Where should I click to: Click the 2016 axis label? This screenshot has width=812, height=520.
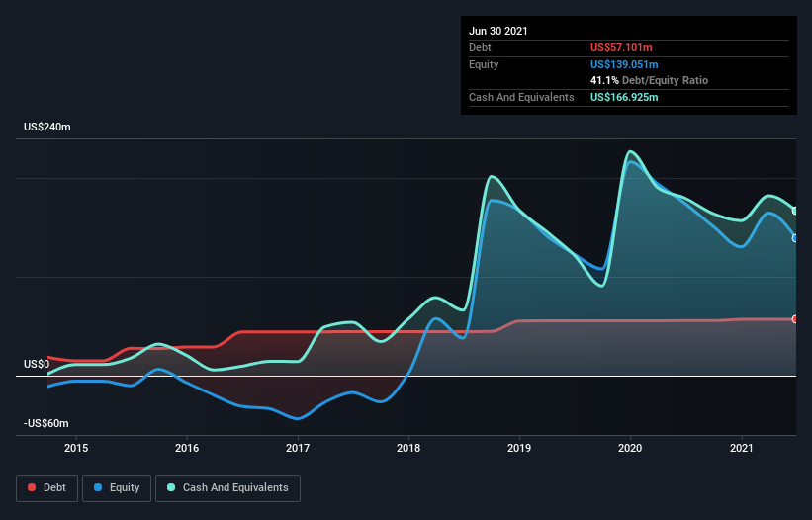click(187, 448)
